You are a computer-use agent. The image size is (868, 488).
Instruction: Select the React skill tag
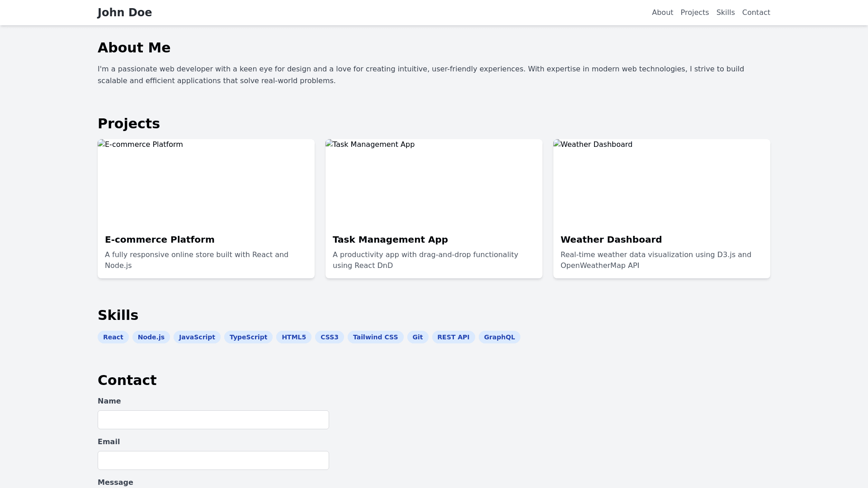113,337
